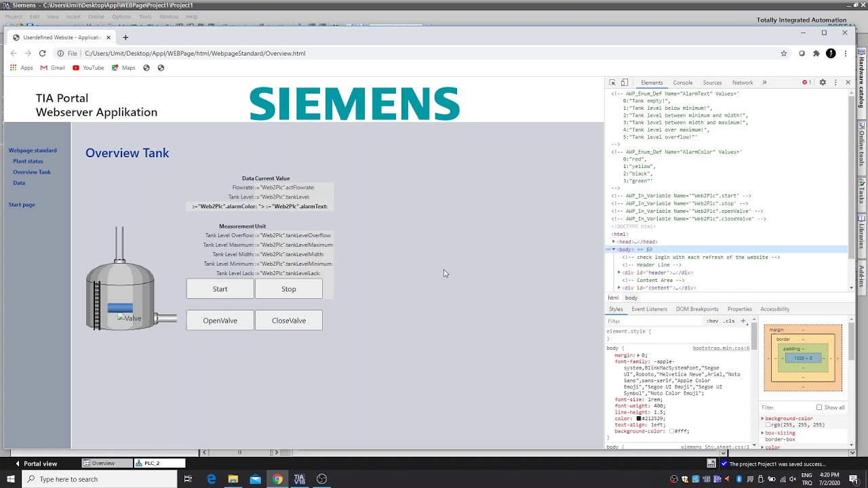Toggle the .cls class editor button
The height and width of the screenshot is (488, 868).
[x=729, y=321]
